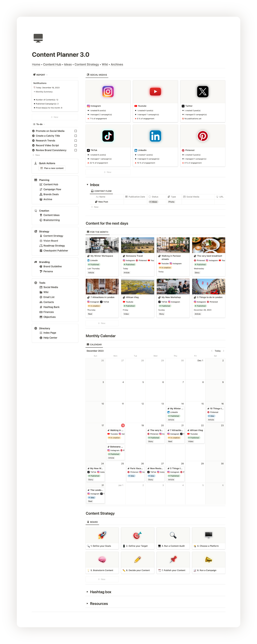This screenshot has width=257, height=644.
Task: Click the Content Hub pencil icon in sidebar
Action: 41,185
